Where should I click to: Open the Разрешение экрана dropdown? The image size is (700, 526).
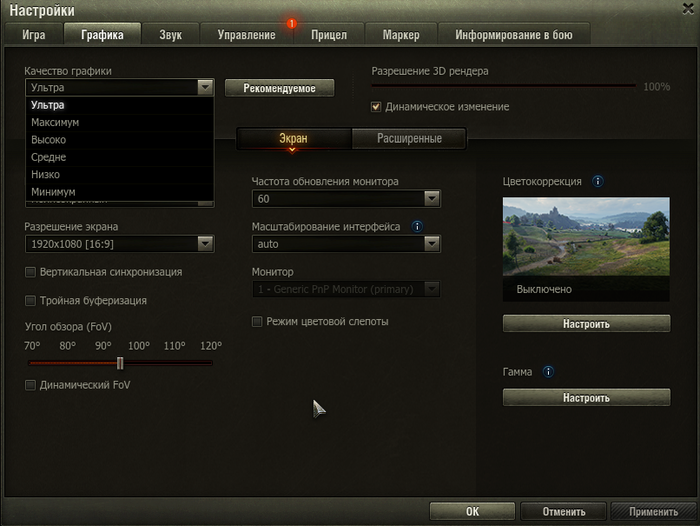pyautogui.click(x=120, y=244)
